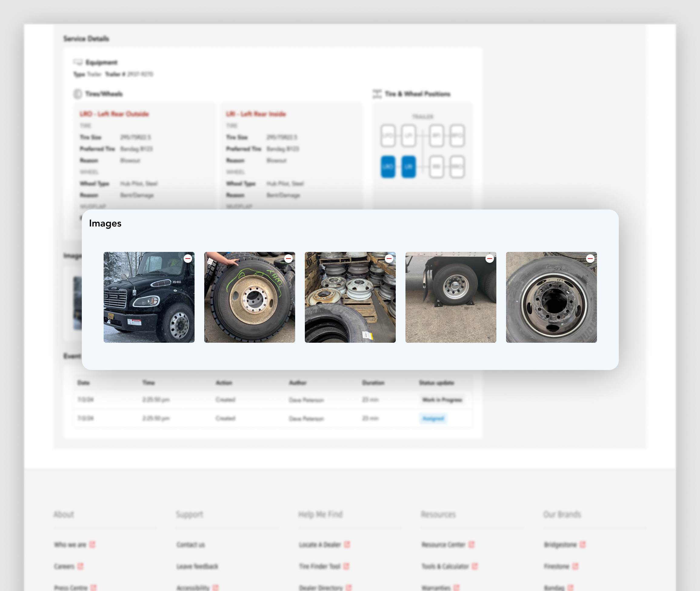
Task: Click the Bridgestone brand link
Action: (x=560, y=545)
